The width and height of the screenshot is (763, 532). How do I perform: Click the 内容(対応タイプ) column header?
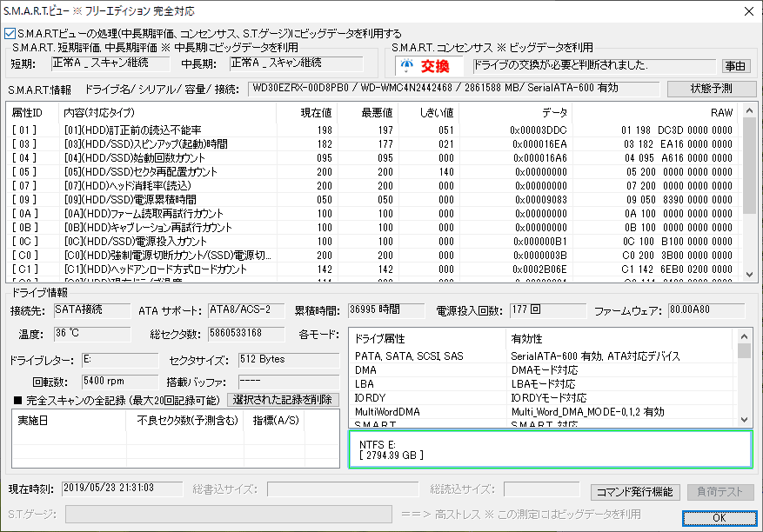(167, 113)
